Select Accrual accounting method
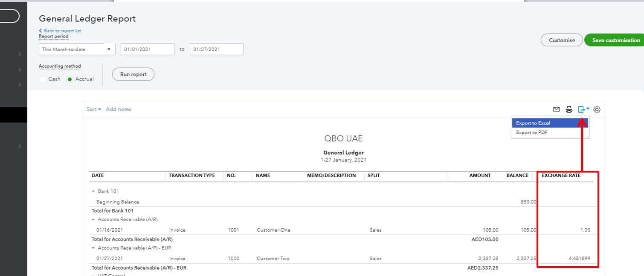This screenshot has height=276, width=644. [70, 79]
